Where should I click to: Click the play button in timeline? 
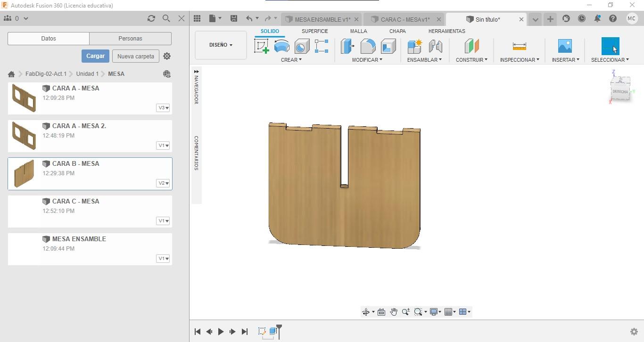tap(221, 332)
